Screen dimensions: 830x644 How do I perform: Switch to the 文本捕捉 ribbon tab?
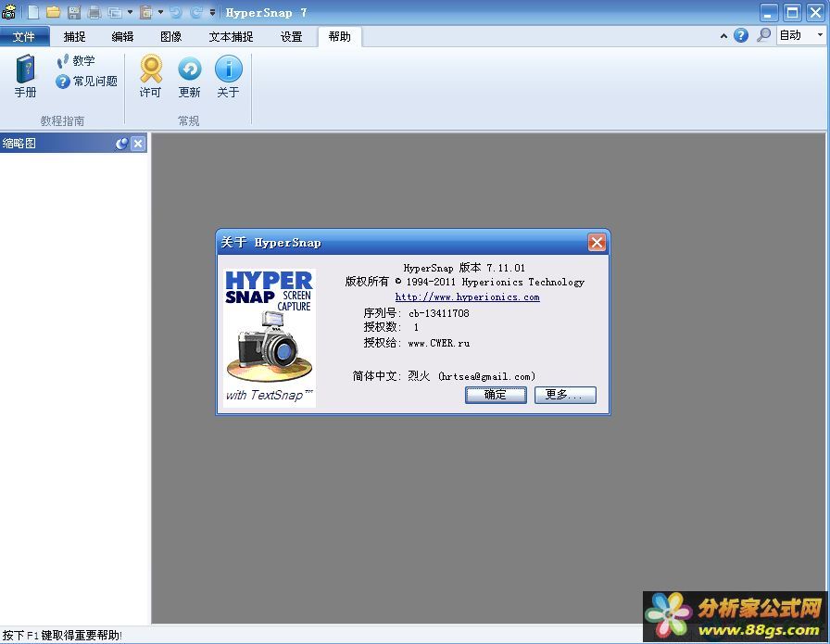pyautogui.click(x=231, y=36)
